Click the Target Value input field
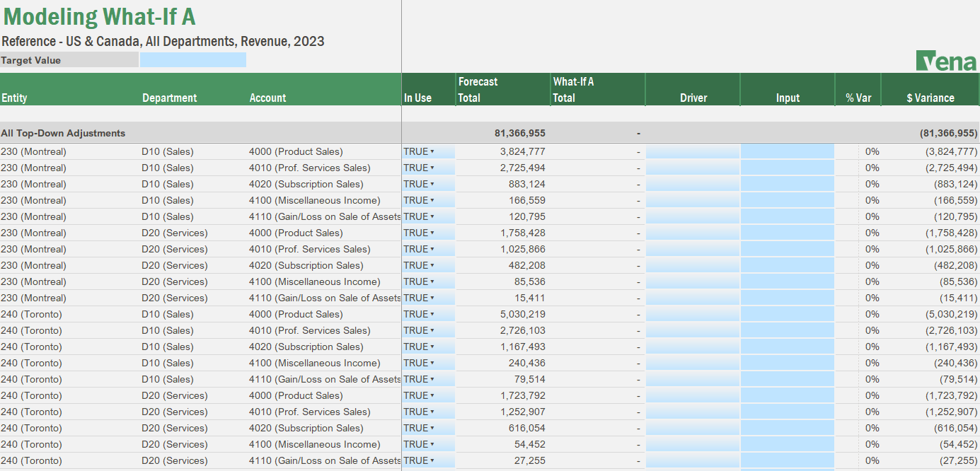This screenshot has width=980, height=471. [192, 59]
